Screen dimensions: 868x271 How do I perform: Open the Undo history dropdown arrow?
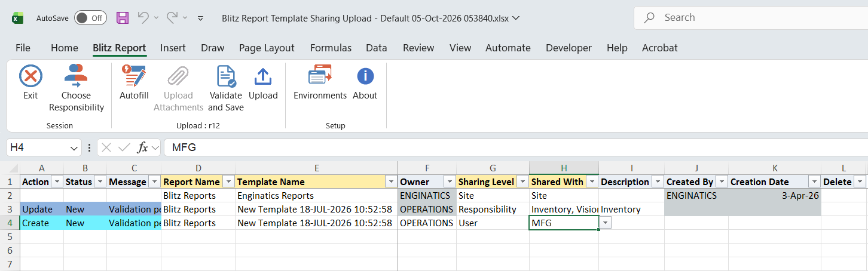[156, 18]
